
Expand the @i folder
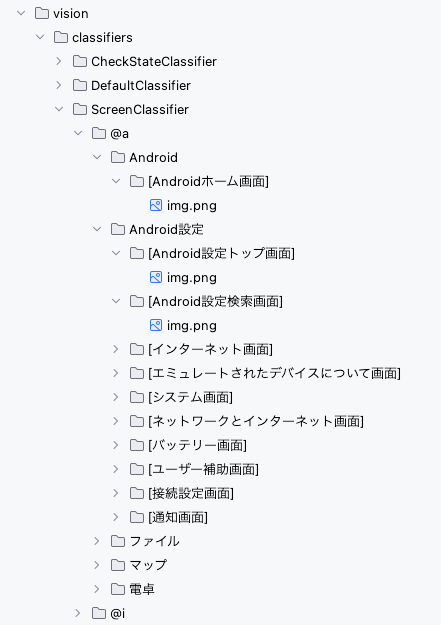pyautogui.click(x=78, y=613)
